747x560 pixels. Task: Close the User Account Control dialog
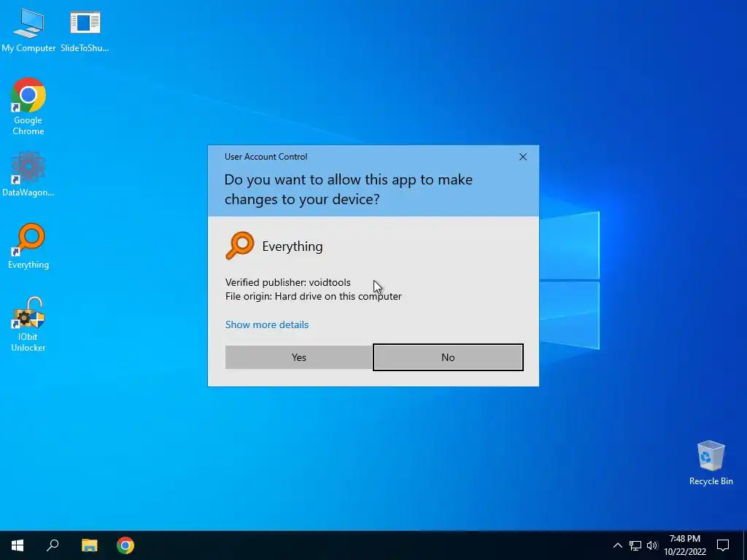tap(522, 157)
